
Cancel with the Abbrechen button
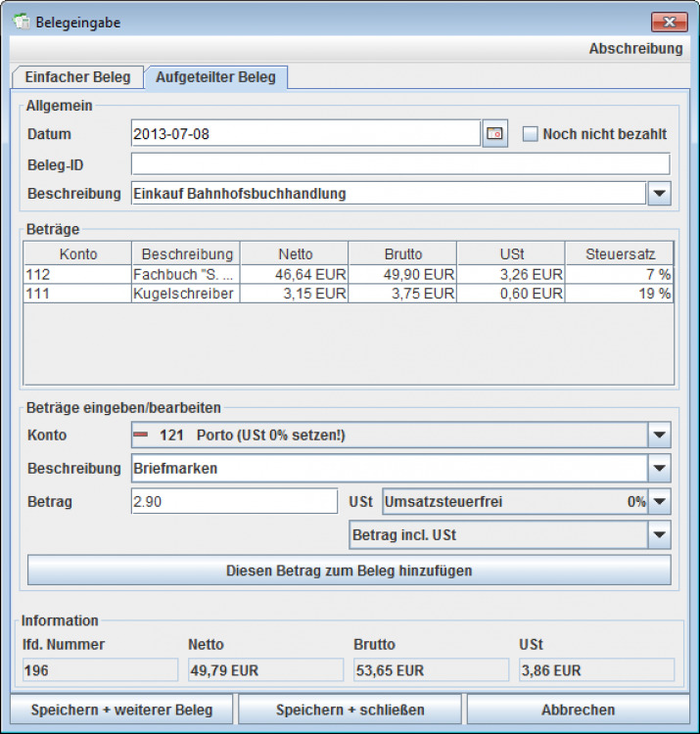(578, 710)
